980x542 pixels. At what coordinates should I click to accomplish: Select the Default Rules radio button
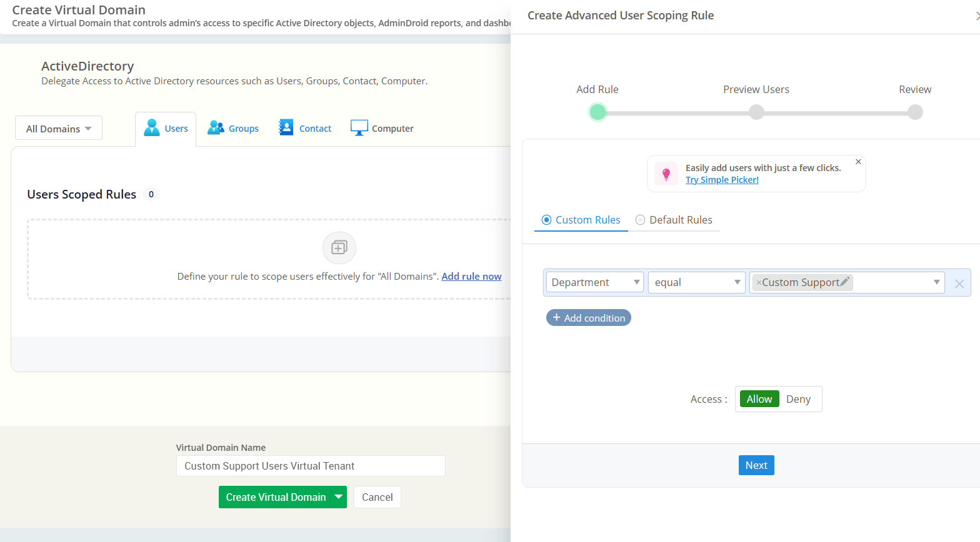tap(640, 220)
